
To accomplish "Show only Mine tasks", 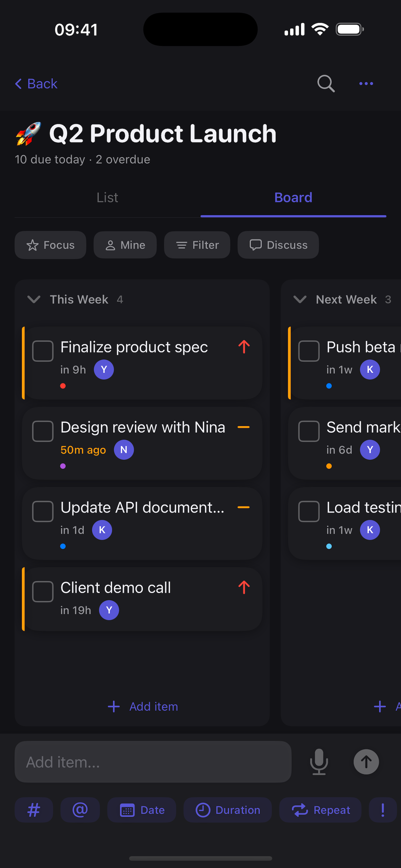I will pyautogui.click(x=125, y=245).
